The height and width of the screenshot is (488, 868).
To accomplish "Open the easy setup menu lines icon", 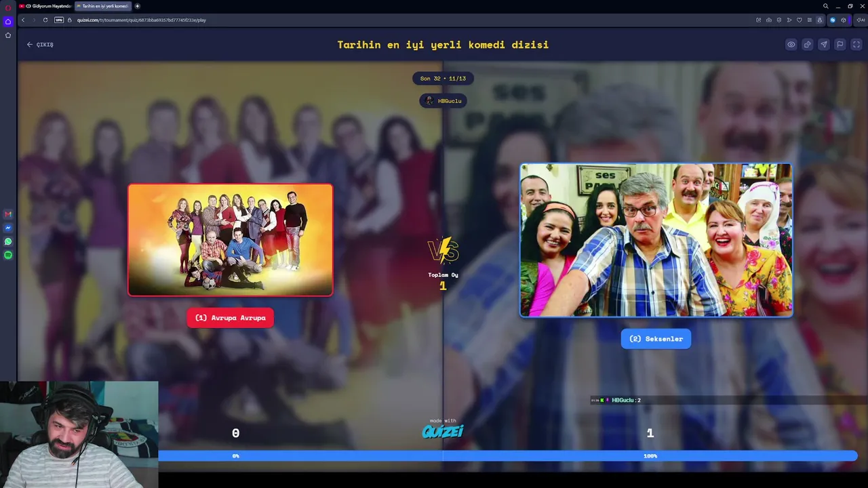I will [809, 20].
